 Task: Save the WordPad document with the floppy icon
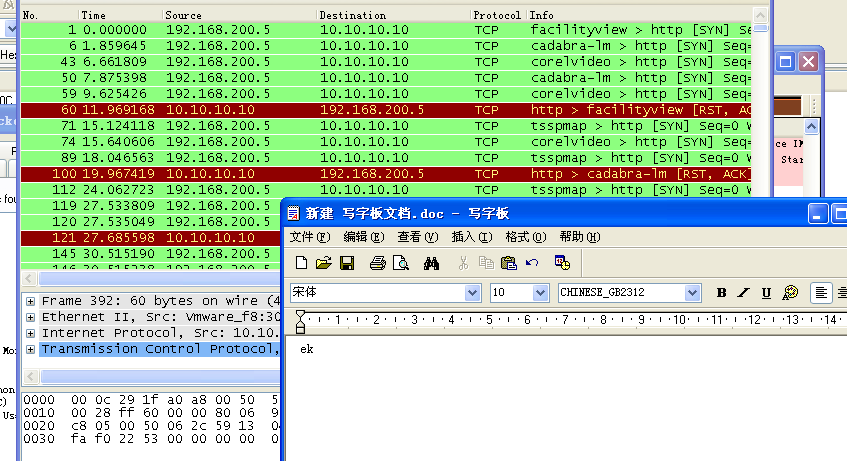347,263
